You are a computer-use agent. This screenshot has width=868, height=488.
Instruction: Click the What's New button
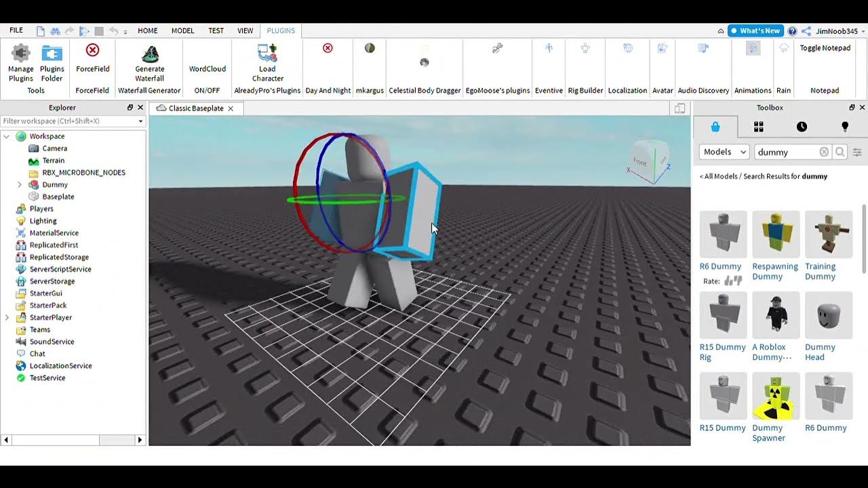755,30
